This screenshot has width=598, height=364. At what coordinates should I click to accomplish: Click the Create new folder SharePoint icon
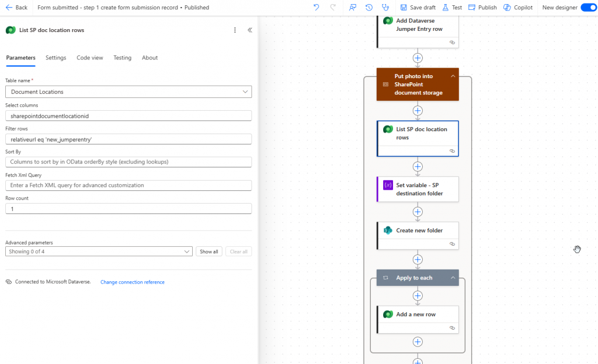(x=388, y=230)
